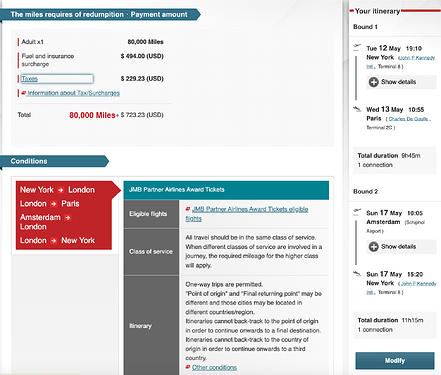Click red arrow icon between London and Paris
Screen dimensions: 441x375
click(54, 204)
